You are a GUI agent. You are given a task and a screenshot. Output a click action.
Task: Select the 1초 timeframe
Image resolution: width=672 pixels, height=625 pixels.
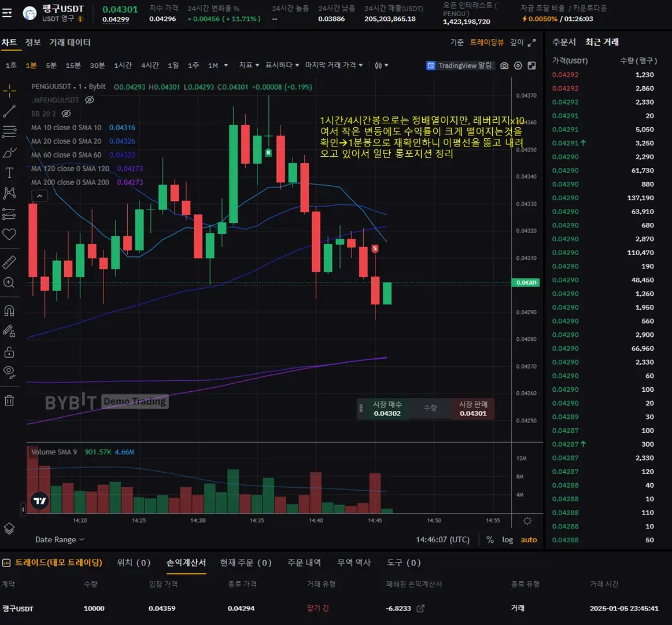click(x=11, y=65)
